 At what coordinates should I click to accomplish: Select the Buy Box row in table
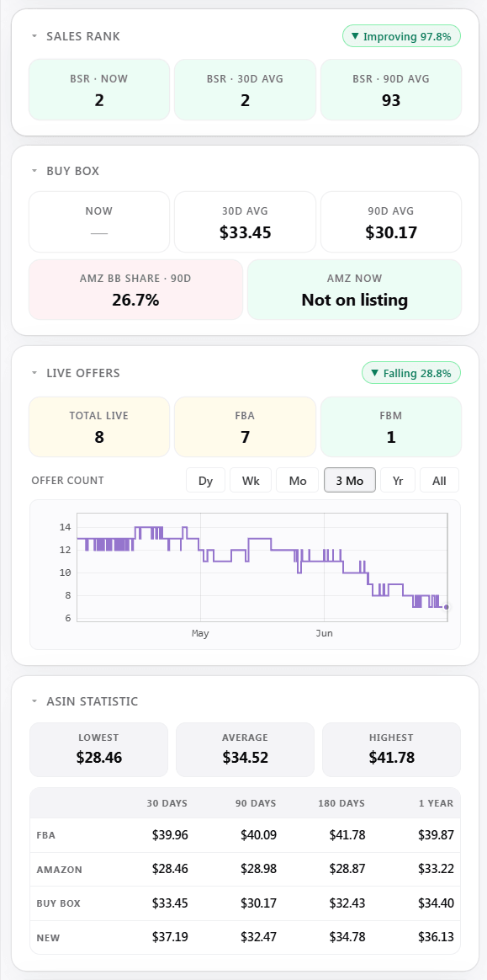coord(245,903)
